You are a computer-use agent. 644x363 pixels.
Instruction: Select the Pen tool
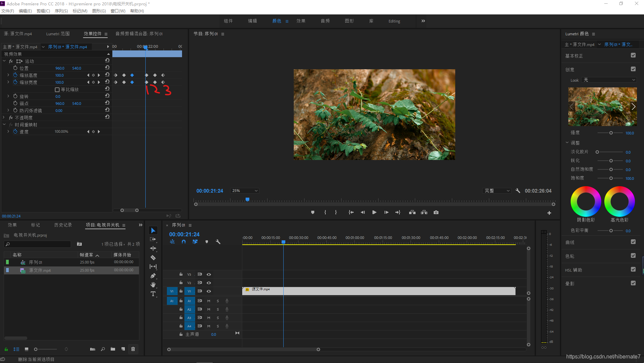click(153, 276)
